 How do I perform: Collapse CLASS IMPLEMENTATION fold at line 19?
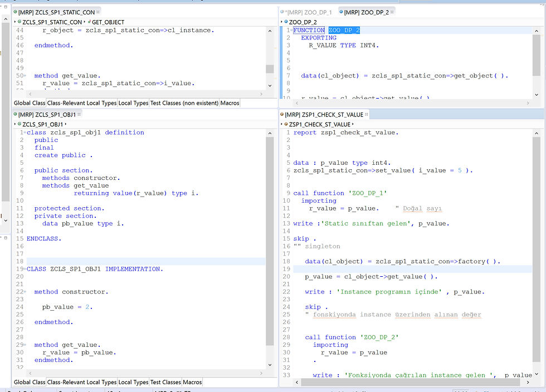coord(25,269)
